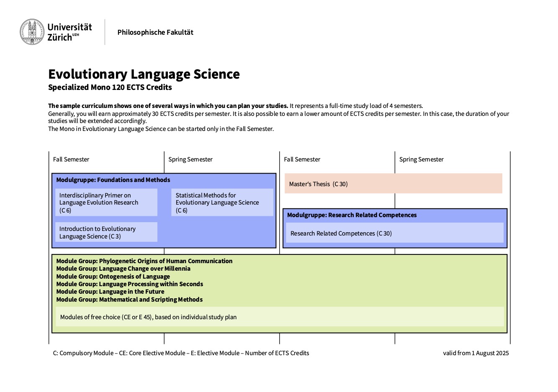Select the salmon Master's Thesis (C 30) block
Screen dimensions: 558x392
coord(393,184)
